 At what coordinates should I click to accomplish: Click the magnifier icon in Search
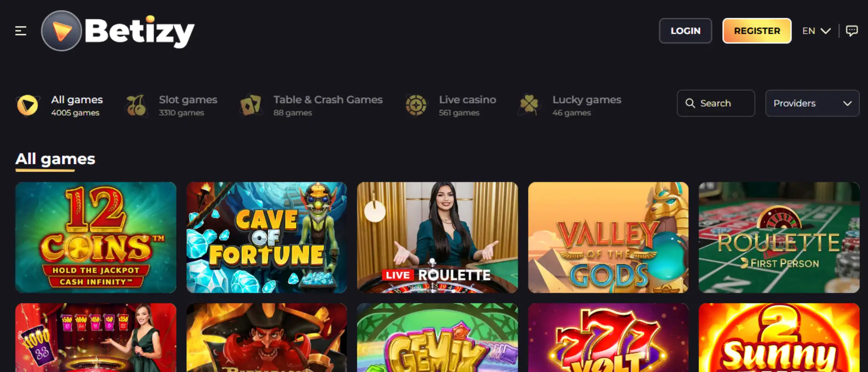coord(690,103)
